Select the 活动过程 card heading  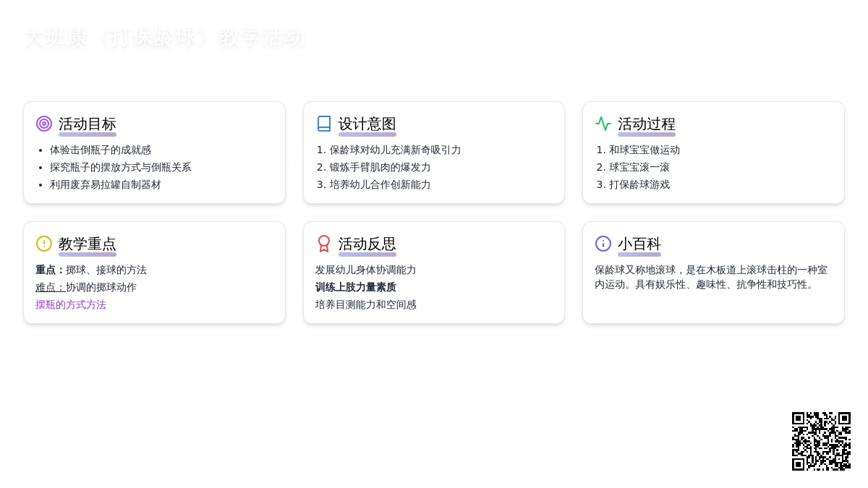646,124
